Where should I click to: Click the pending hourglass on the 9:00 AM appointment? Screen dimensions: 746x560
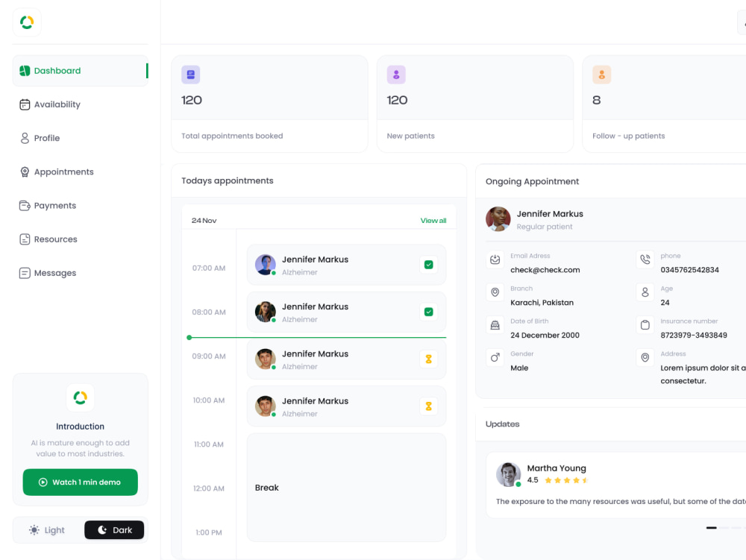click(428, 359)
